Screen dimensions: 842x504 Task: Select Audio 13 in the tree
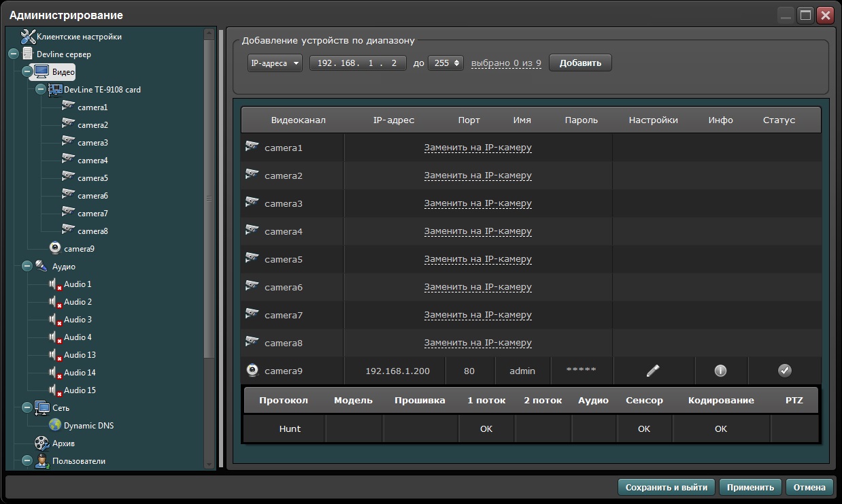coord(80,355)
